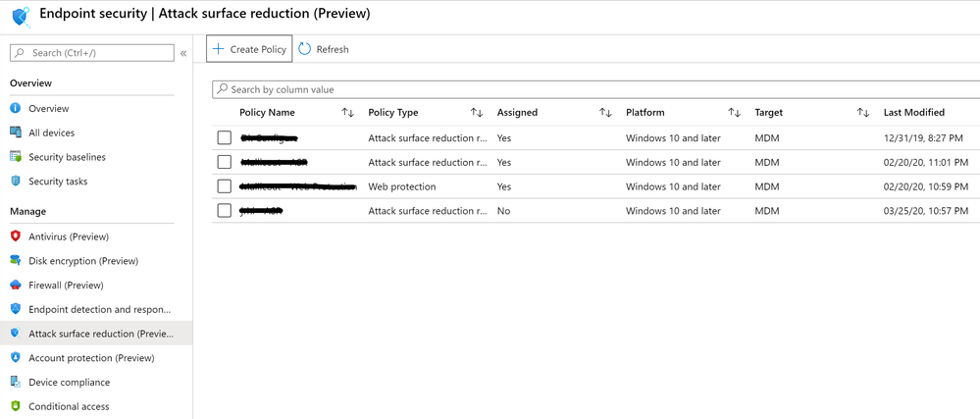Click the Last Modified column header
Screen dimensions: 980x419
pos(913,113)
